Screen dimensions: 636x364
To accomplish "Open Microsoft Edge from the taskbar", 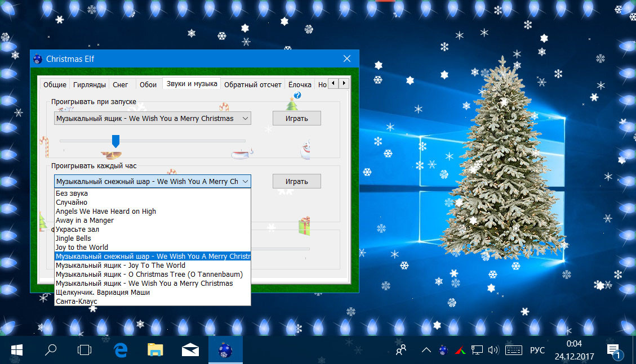I will [x=121, y=350].
